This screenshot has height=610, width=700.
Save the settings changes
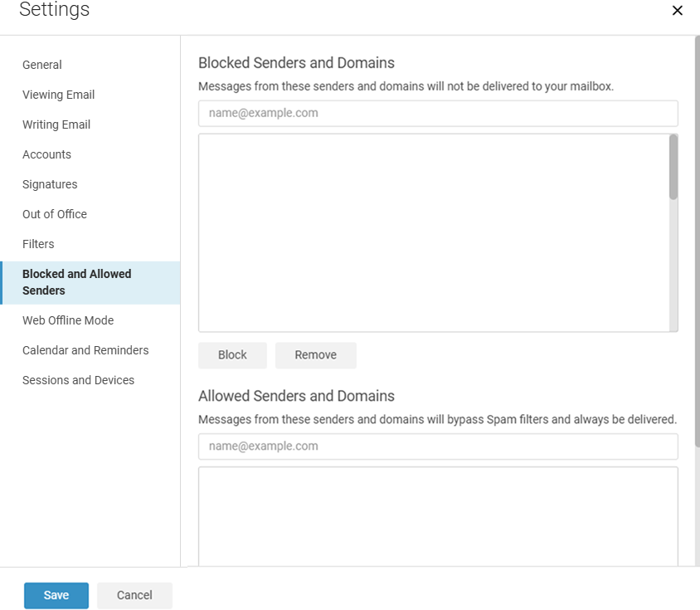(x=56, y=595)
